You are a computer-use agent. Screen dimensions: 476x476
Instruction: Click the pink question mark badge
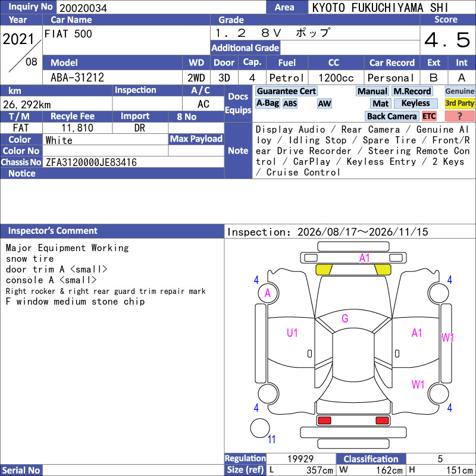point(459,116)
